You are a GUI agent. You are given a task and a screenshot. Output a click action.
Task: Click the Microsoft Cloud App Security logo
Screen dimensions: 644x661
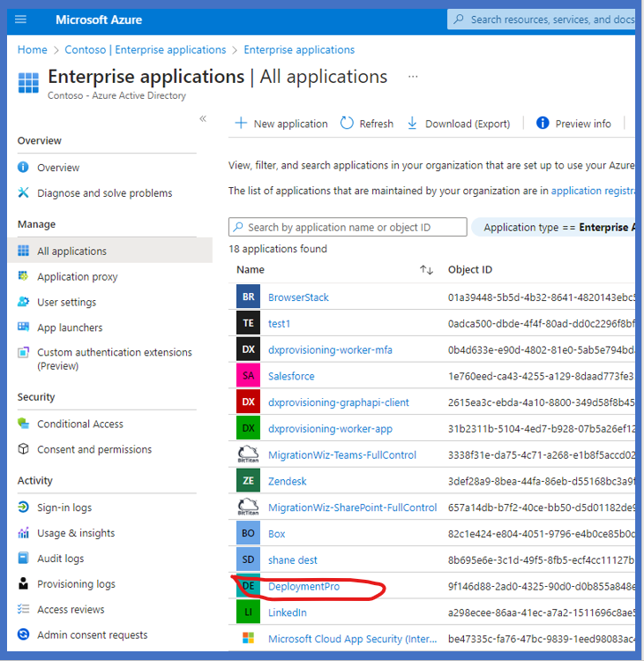[248, 638]
